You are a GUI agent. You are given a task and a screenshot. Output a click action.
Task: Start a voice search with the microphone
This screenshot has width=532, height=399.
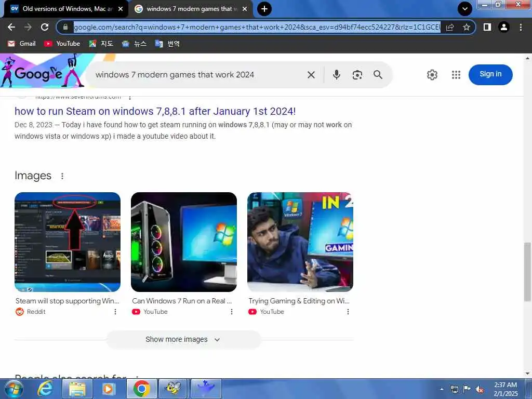(x=336, y=75)
